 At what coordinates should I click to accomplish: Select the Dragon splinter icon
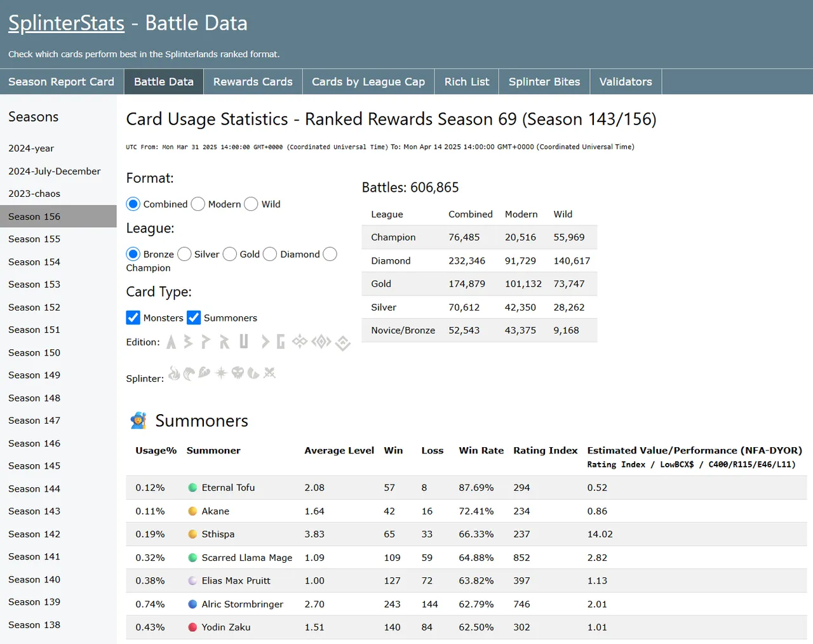point(253,373)
